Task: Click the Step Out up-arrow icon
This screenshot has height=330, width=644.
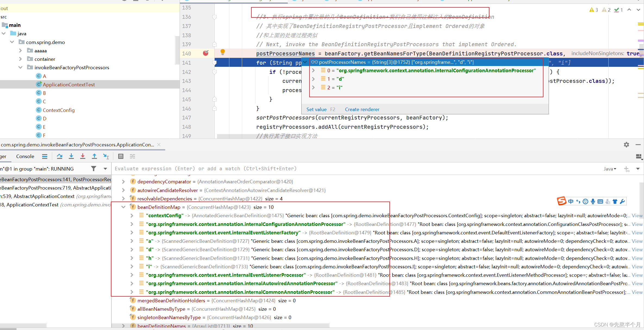Action: (94, 156)
